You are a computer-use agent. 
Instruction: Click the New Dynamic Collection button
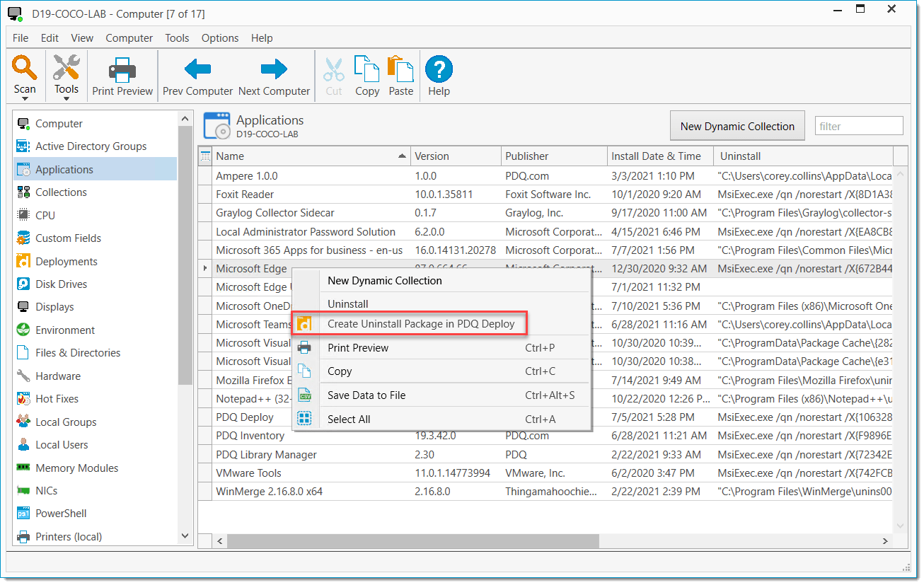pos(737,125)
